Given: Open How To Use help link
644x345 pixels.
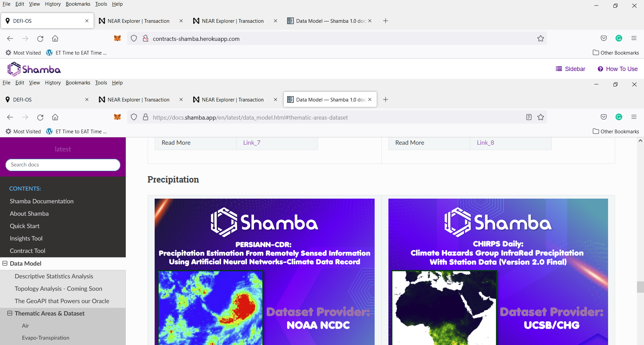Looking at the screenshot, I should pos(618,69).
